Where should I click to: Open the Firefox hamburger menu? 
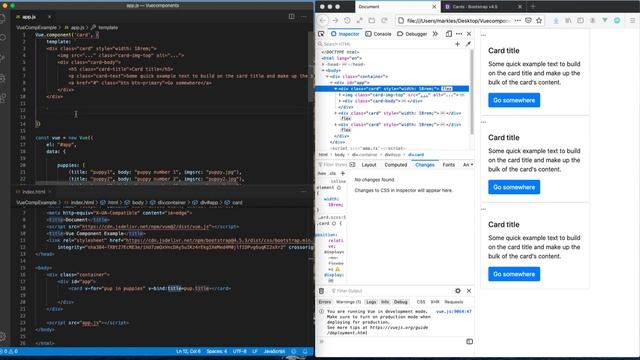632,20
